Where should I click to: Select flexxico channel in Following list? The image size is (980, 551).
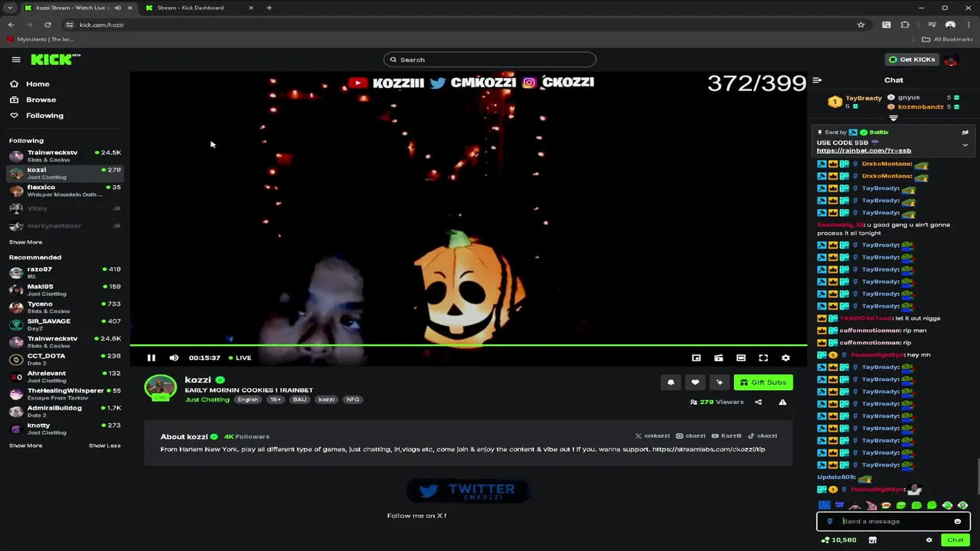64,190
